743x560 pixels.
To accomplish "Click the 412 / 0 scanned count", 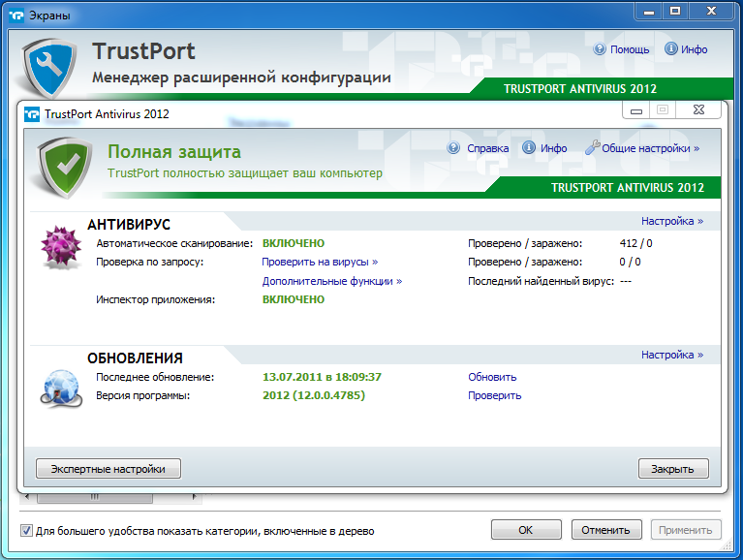I will [x=635, y=243].
